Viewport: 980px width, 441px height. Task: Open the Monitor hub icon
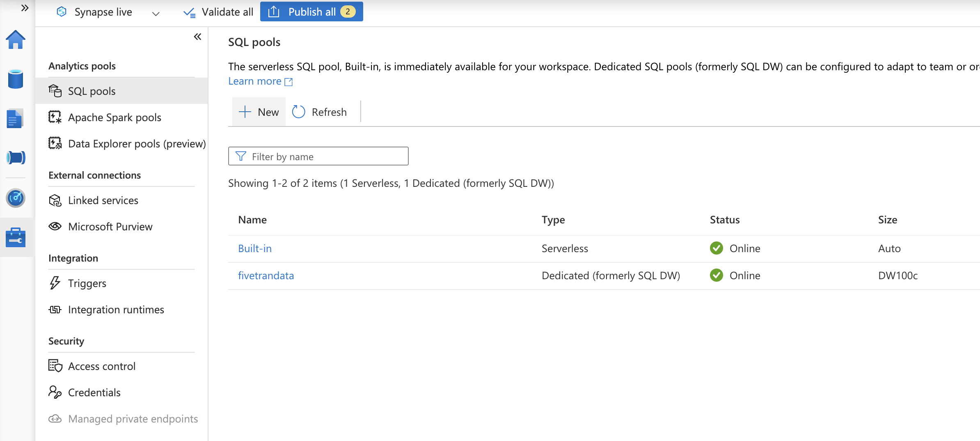pyautogui.click(x=16, y=198)
